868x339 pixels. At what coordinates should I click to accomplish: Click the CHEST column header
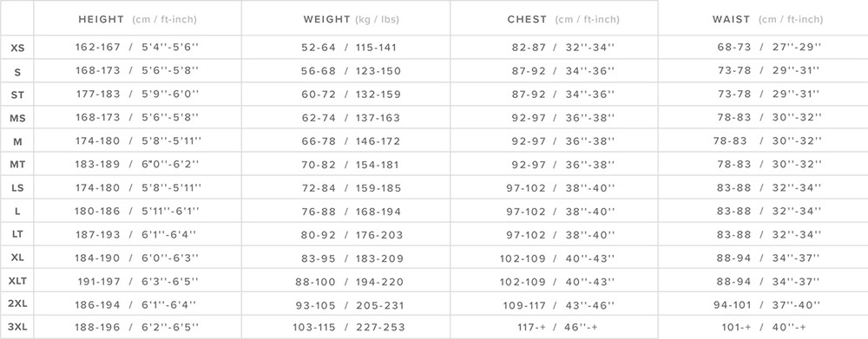(563, 19)
